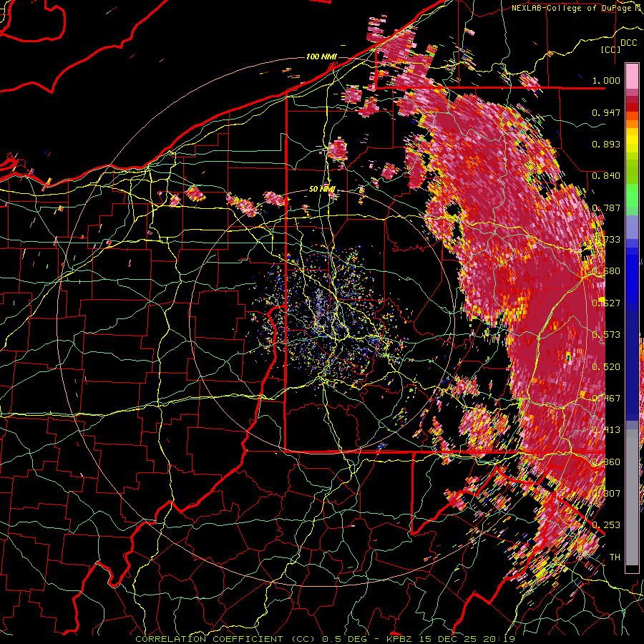Click the 1.000 legend value

click(x=606, y=80)
